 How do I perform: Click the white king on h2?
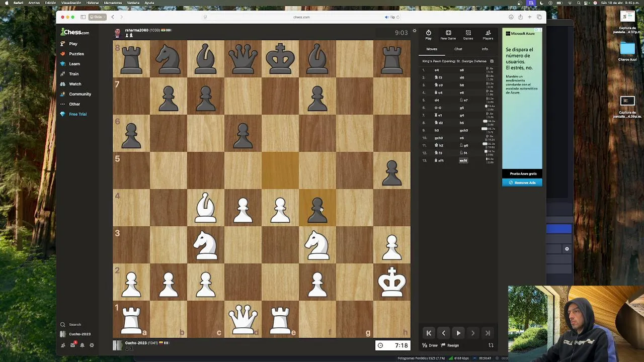pos(392,282)
